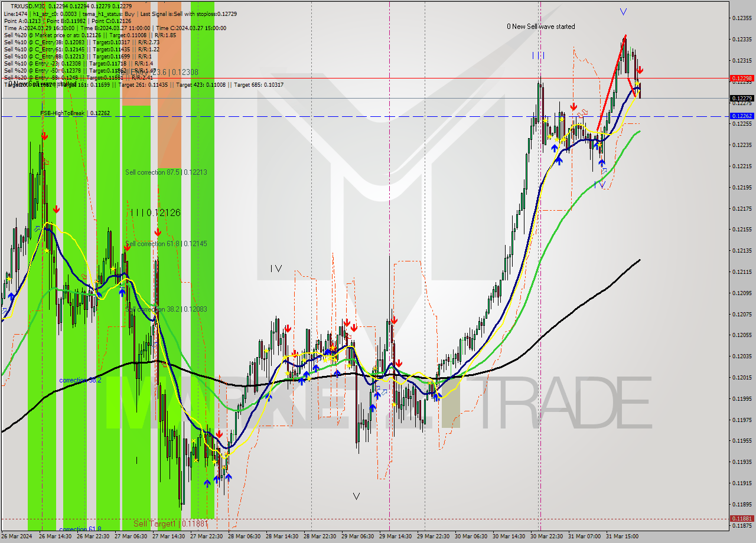Viewport: 756px width, 543px height.
Task: Click the 'Sell correction 61.8 | 0.12145' label
Action: pos(166,244)
